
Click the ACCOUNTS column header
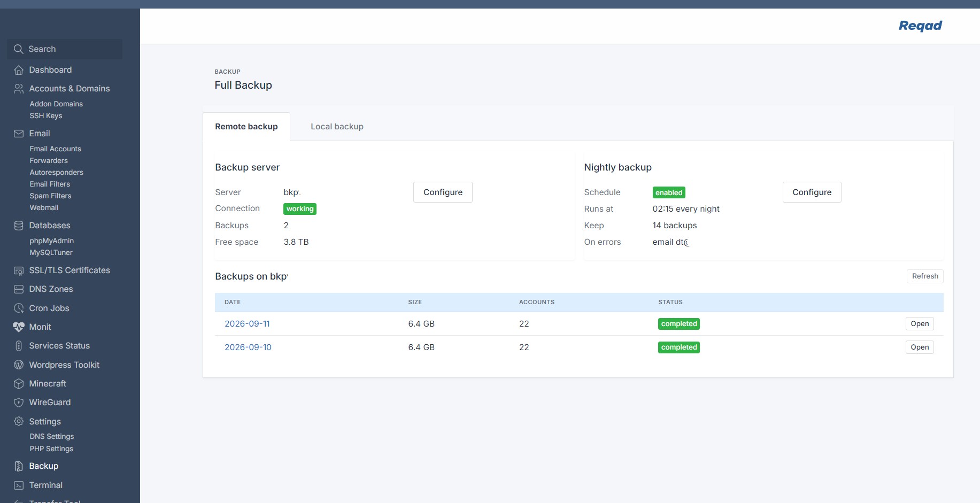537,303
